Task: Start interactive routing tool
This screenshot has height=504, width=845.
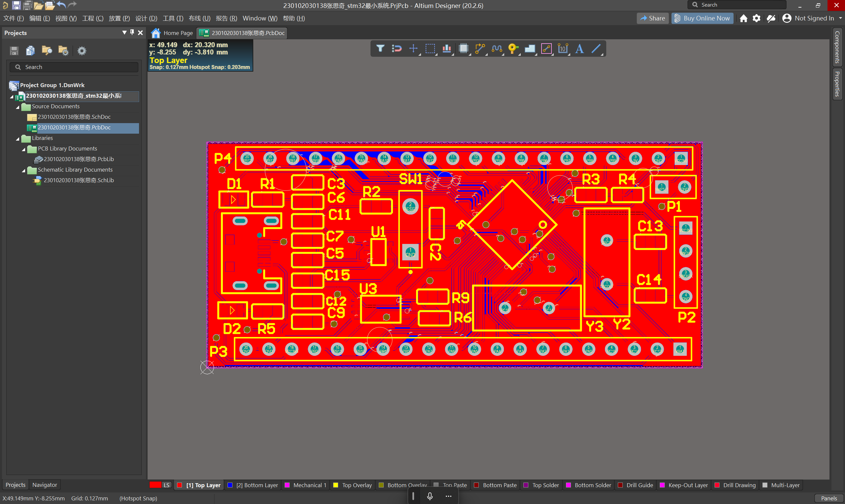Action: (480, 49)
